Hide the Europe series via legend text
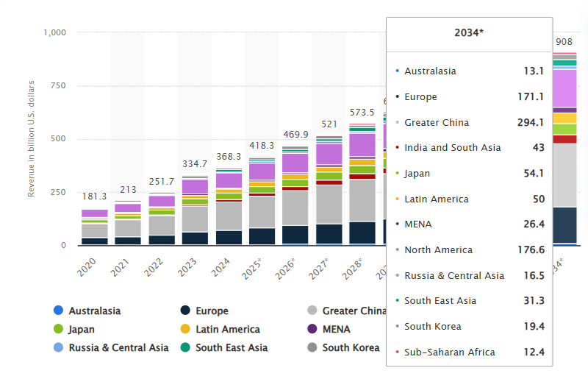The image size is (588, 379). click(212, 311)
